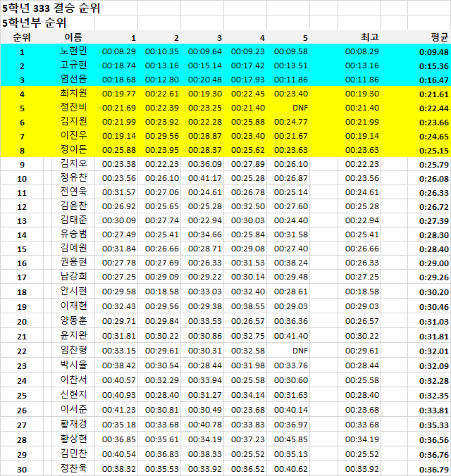Click solve time 00:10.35

tap(162, 51)
